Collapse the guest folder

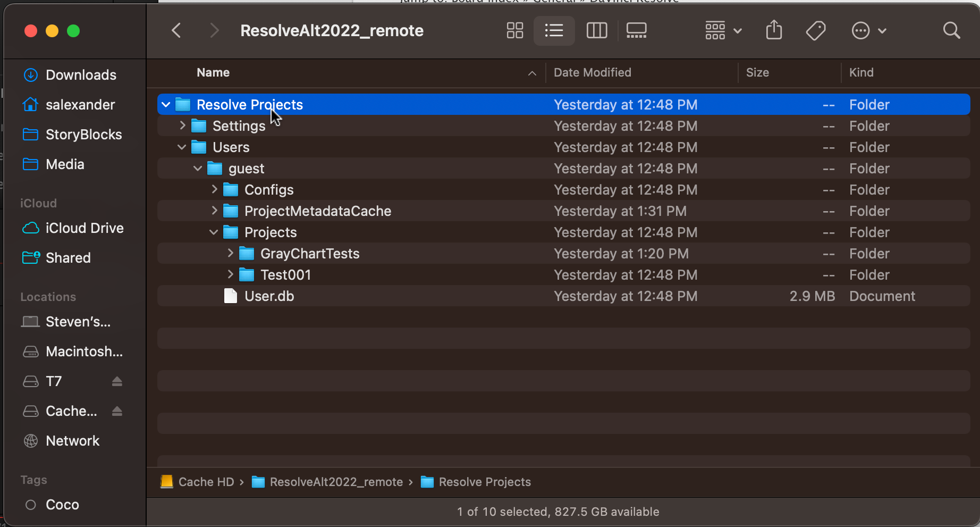pos(198,169)
